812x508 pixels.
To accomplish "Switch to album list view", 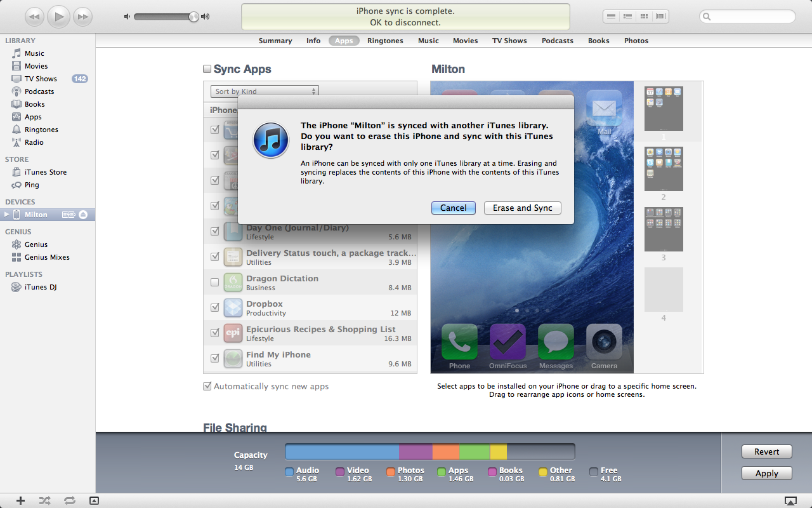I will pos(627,17).
